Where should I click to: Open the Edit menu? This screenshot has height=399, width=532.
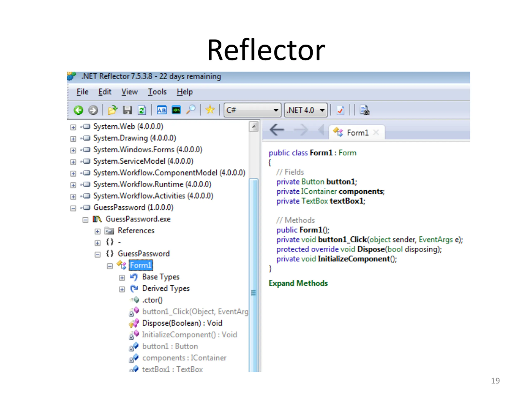[105, 92]
